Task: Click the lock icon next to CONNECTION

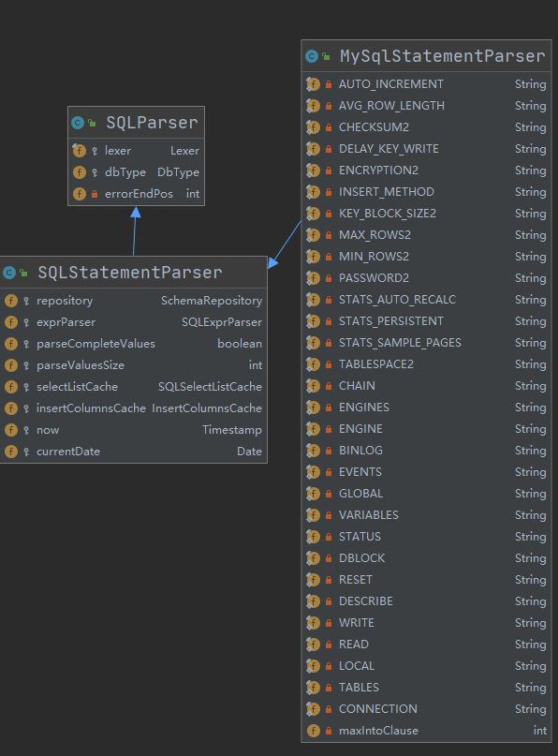Action: tap(329, 709)
